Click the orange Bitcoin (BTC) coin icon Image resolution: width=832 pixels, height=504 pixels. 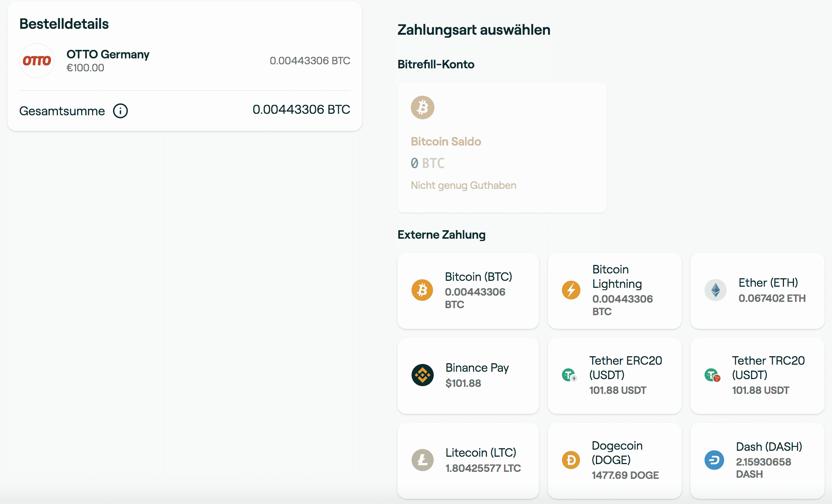[x=422, y=290]
